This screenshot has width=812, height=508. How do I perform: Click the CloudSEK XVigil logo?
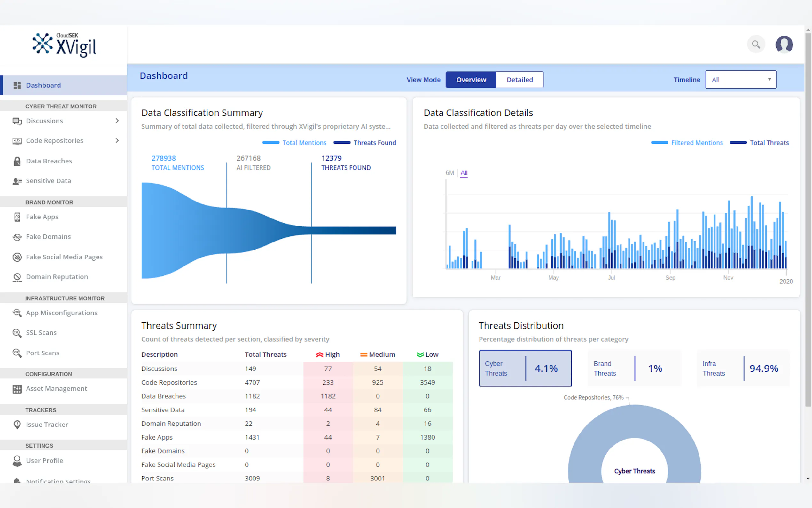(x=64, y=45)
